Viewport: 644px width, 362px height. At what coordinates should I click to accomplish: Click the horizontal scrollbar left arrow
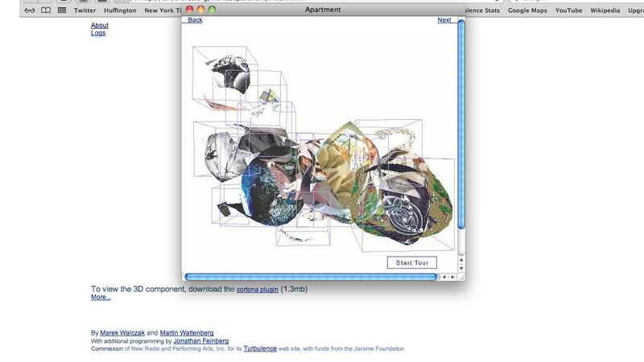point(444,277)
